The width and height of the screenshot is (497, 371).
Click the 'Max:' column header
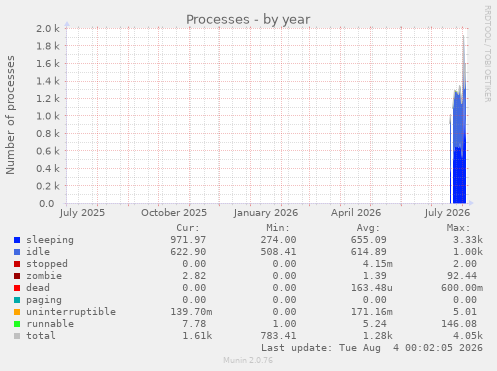[458, 228]
